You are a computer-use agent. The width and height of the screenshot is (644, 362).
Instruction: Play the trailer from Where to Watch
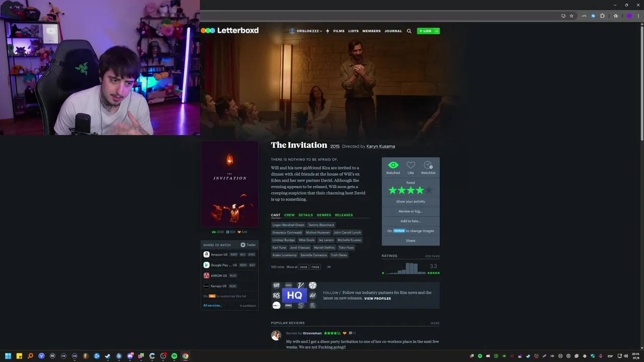[249, 245]
